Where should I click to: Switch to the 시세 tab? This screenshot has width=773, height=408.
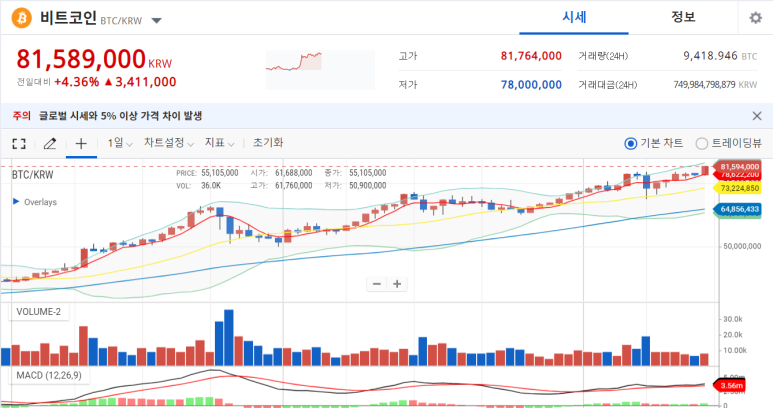click(574, 17)
